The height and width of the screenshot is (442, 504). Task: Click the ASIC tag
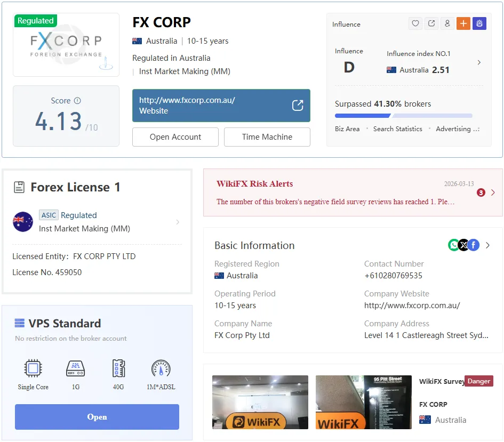(x=49, y=215)
